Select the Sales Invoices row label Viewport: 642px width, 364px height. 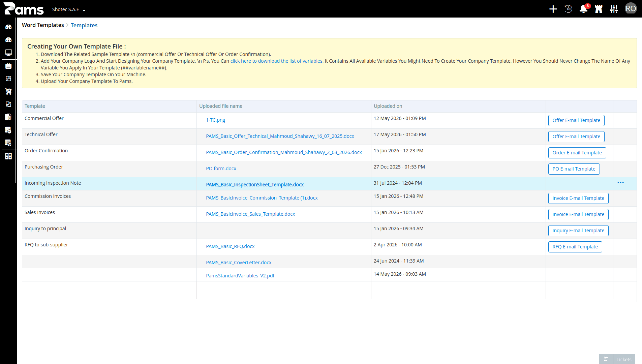tap(40, 212)
